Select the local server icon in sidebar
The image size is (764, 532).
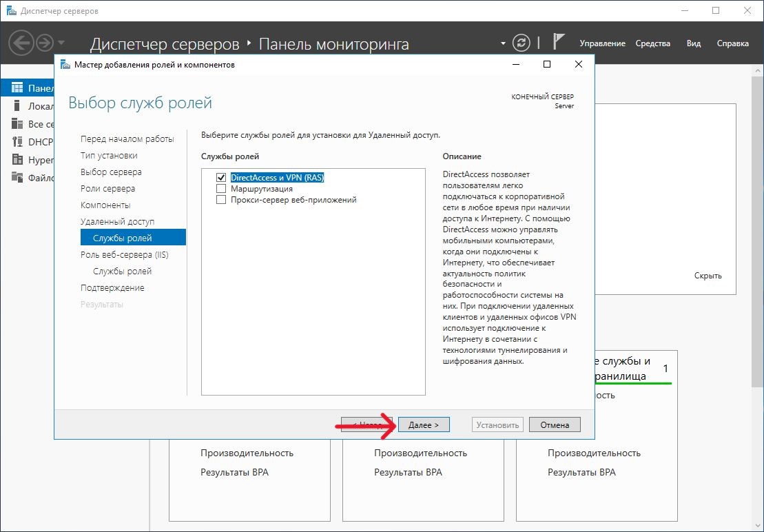17,106
